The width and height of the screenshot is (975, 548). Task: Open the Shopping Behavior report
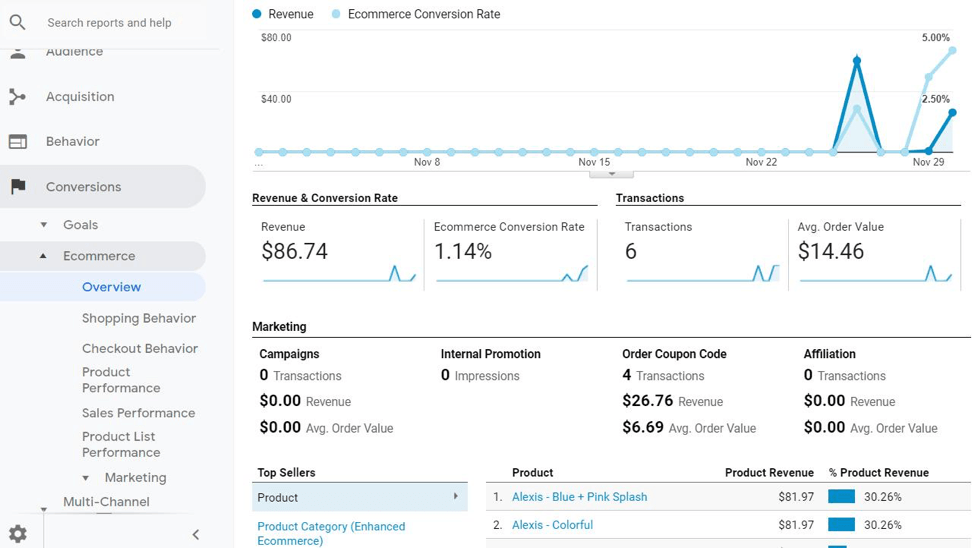tap(139, 318)
